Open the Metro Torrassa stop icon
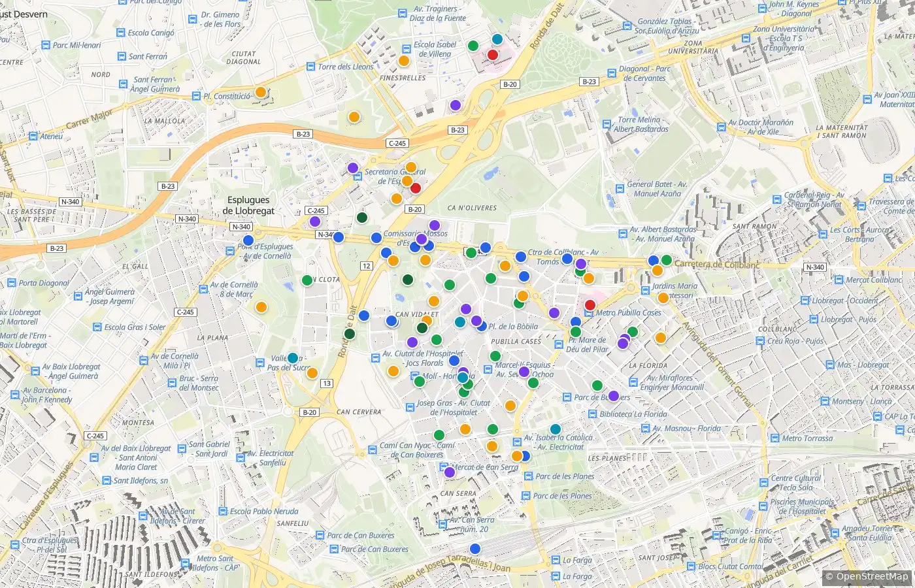 coord(774,438)
